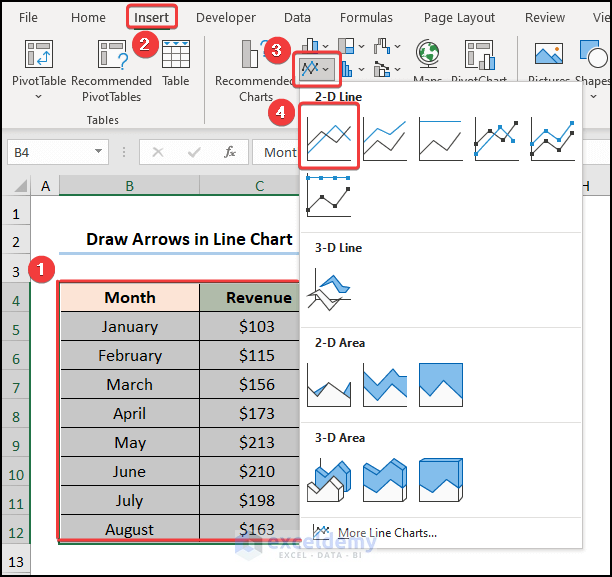Expand the PivotTable dropdown arrow
This screenshot has width=612, height=577.
[39, 97]
